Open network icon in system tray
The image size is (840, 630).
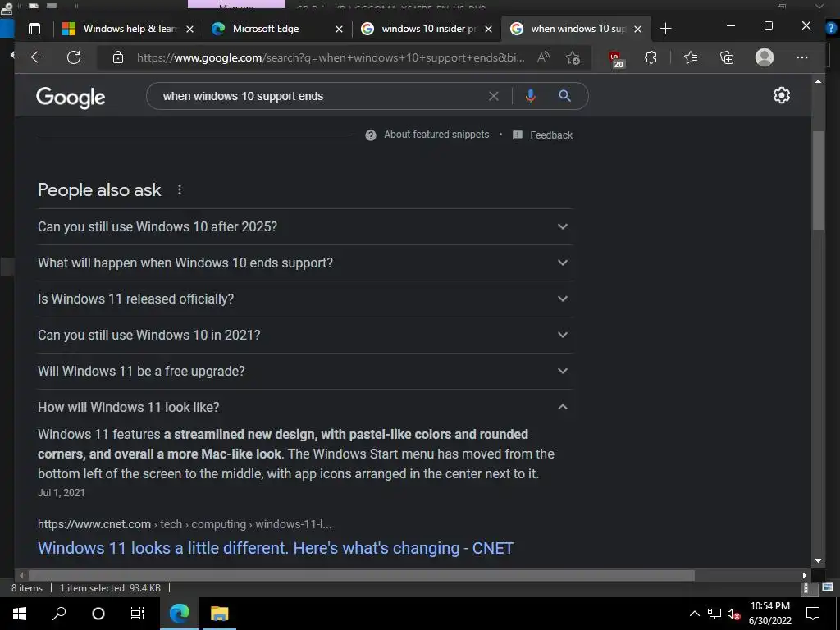(x=714, y=614)
